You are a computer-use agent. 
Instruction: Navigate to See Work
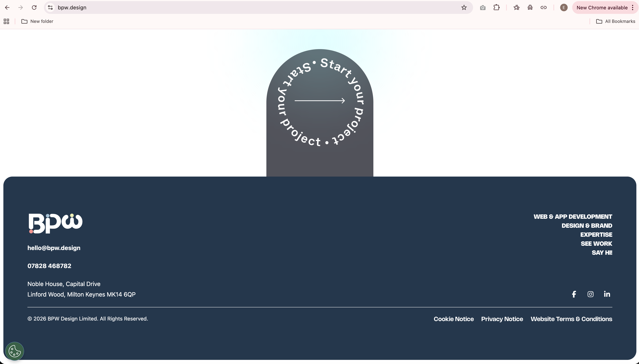point(596,243)
